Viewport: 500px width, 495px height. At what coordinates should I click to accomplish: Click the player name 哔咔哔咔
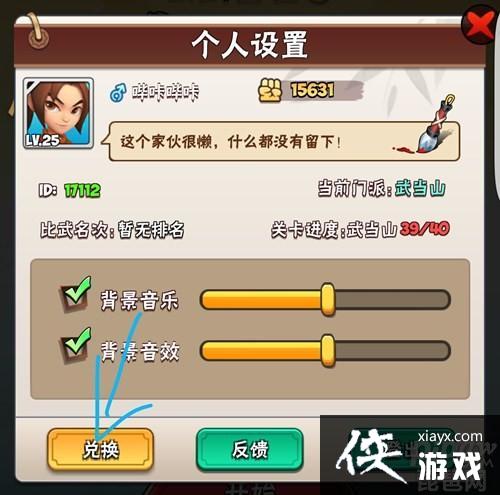pyautogui.click(x=166, y=92)
